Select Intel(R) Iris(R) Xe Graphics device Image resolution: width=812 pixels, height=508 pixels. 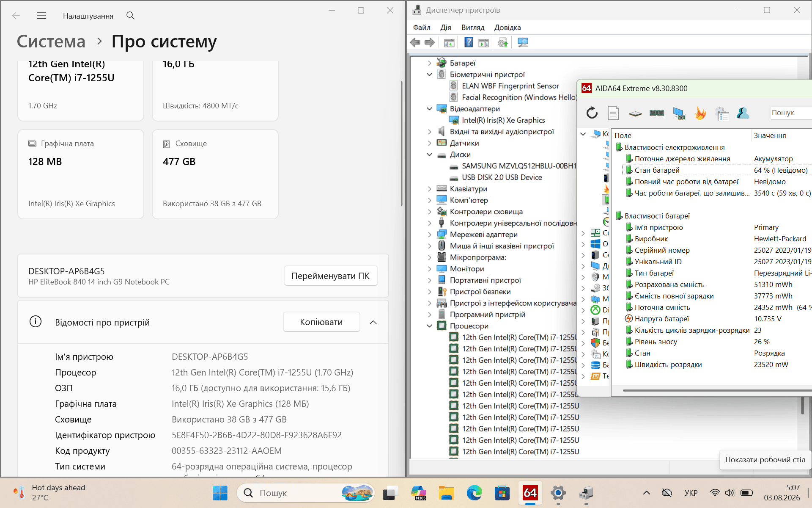[x=503, y=120]
